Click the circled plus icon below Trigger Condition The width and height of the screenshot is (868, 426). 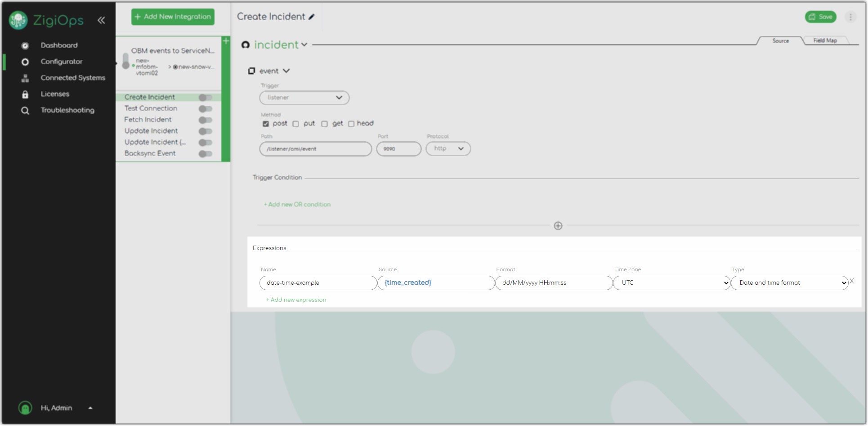[x=558, y=226]
